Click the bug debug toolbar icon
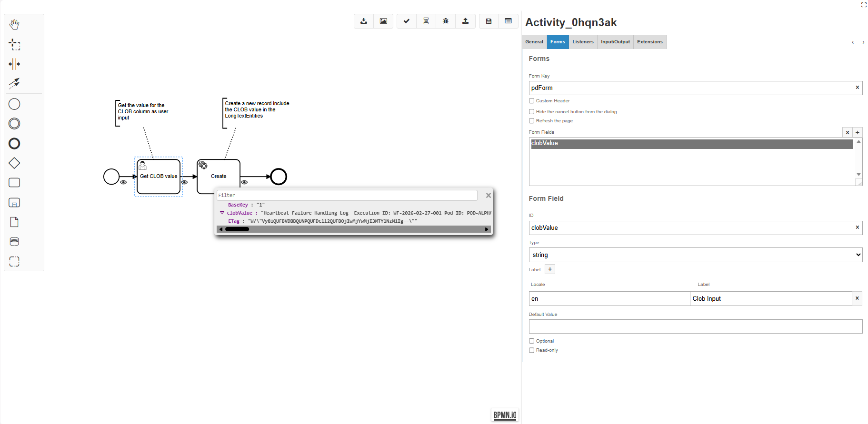The width and height of the screenshot is (868, 424). point(446,21)
